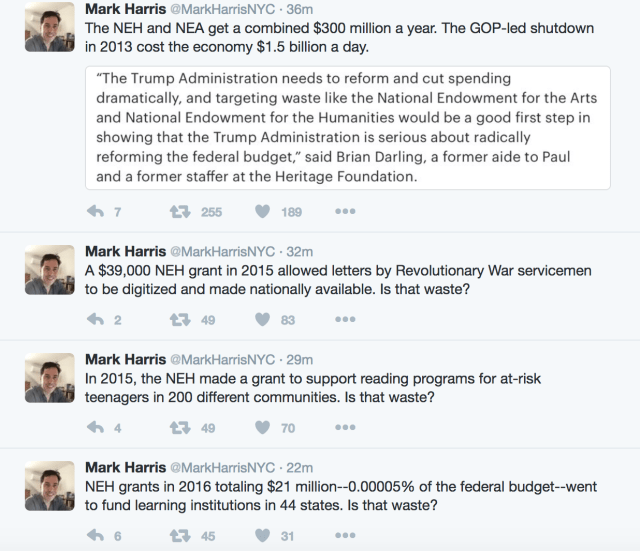Retweet the reading programs tweet

click(181, 428)
